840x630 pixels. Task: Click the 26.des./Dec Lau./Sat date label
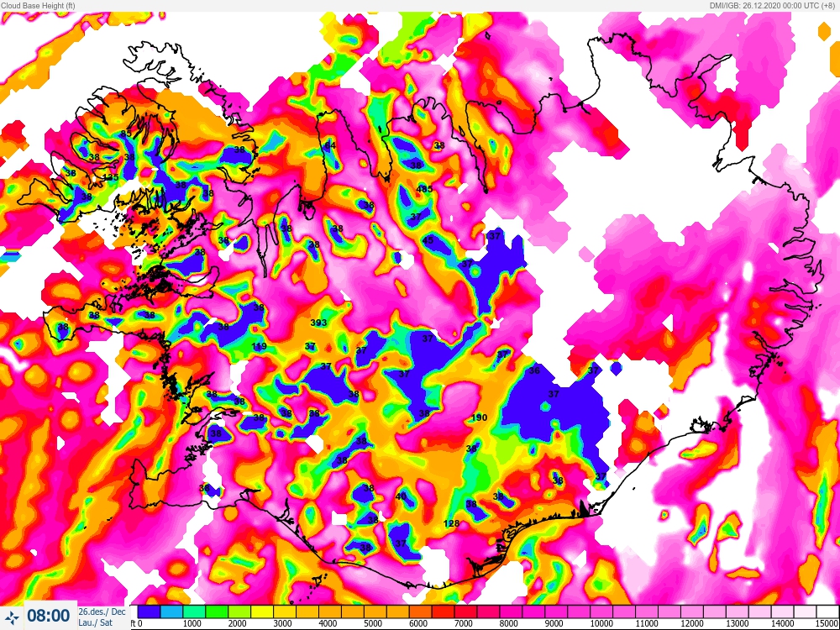click(x=102, y=616)
